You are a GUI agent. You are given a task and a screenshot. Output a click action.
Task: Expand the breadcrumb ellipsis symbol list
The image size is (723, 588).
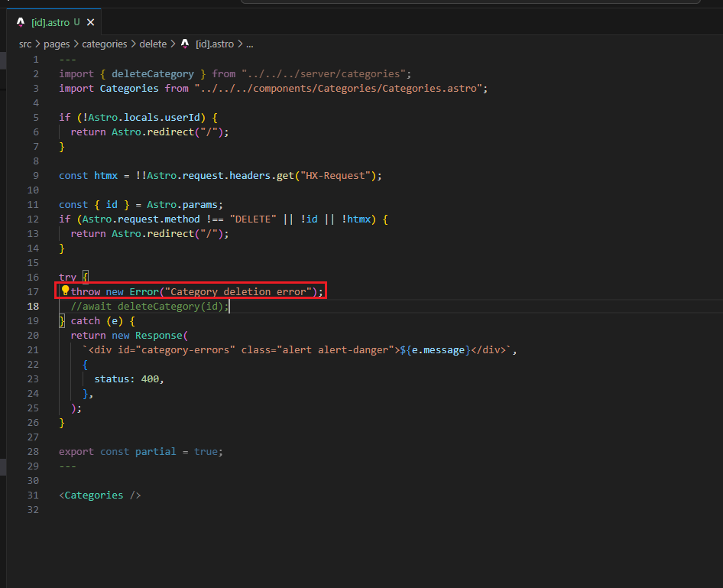(249, 44)
